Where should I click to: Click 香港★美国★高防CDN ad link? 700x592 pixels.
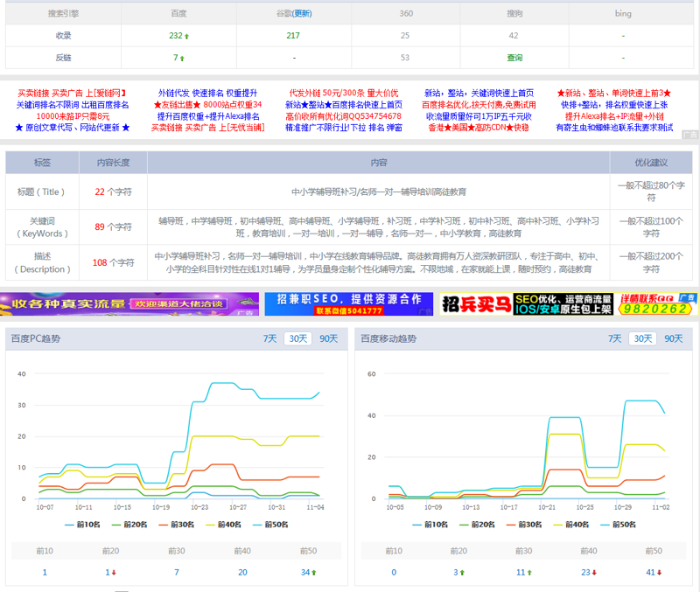click(479, 128)
